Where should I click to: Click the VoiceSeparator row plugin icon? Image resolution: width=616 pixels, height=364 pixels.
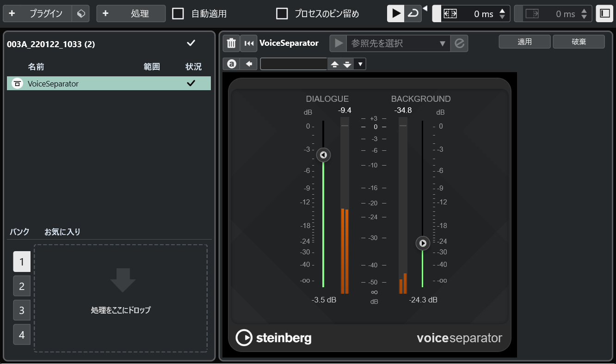click(x=17, y=84)
